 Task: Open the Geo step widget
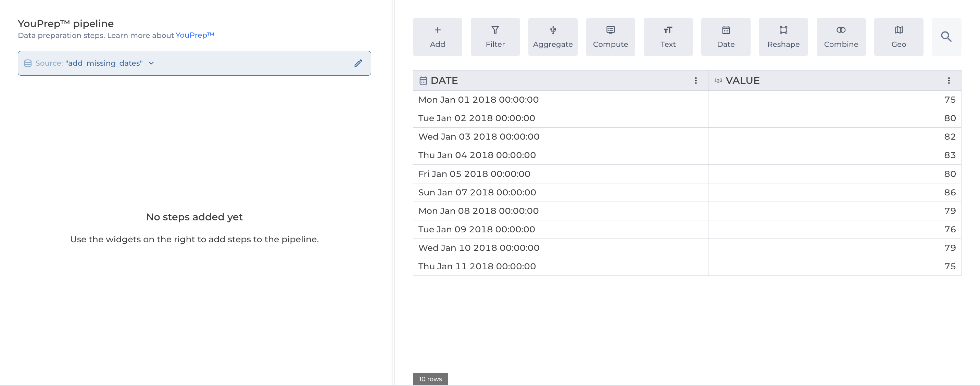pos(898,37)
